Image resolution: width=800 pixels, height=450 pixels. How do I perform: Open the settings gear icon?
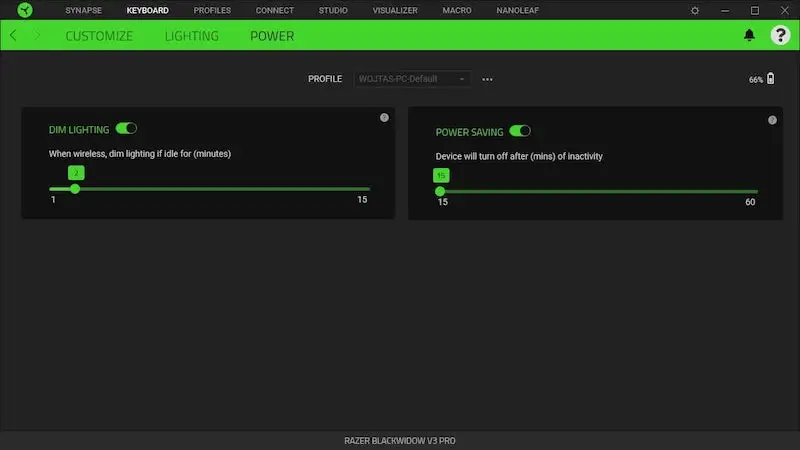point(695,10)
